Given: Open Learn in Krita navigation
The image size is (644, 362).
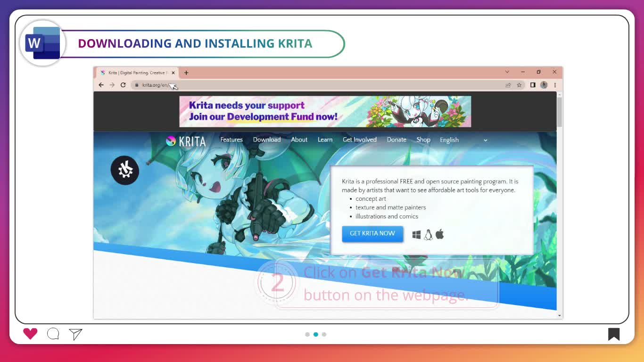Looking at the screenshot, I should [x=325, y=140].
